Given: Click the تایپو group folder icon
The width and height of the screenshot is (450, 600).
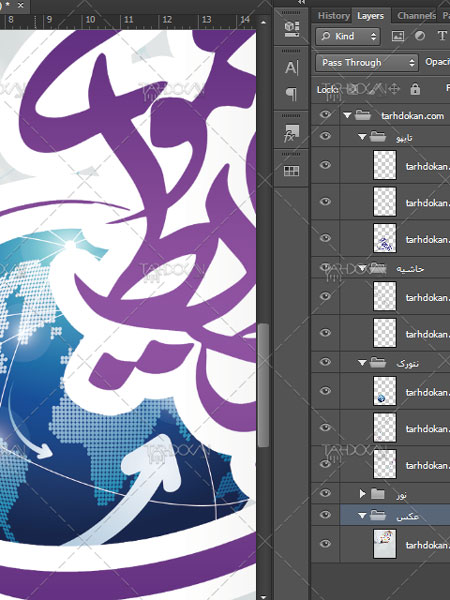Looking at the screenshot, I should click(x=378, y=137).
